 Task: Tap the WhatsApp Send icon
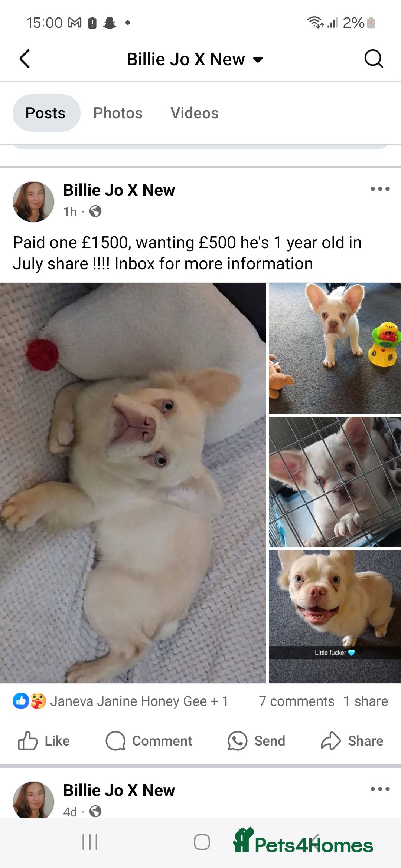coord(237,741)
